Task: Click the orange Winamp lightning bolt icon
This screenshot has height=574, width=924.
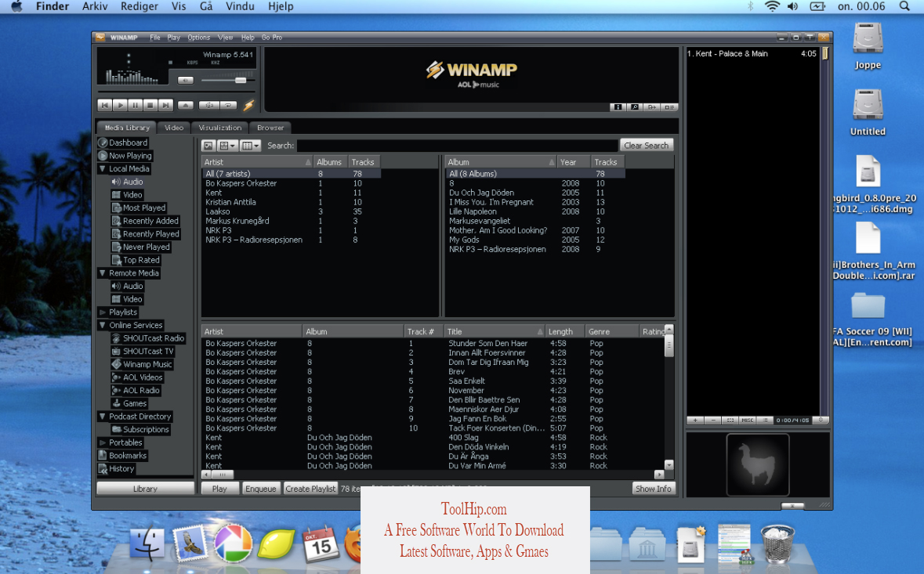Action: point(248,106)
